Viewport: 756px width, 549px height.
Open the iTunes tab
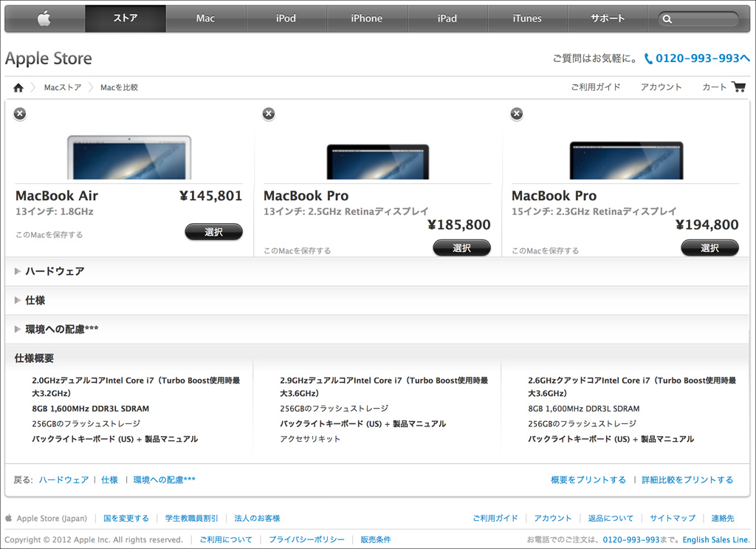point(527,18)
